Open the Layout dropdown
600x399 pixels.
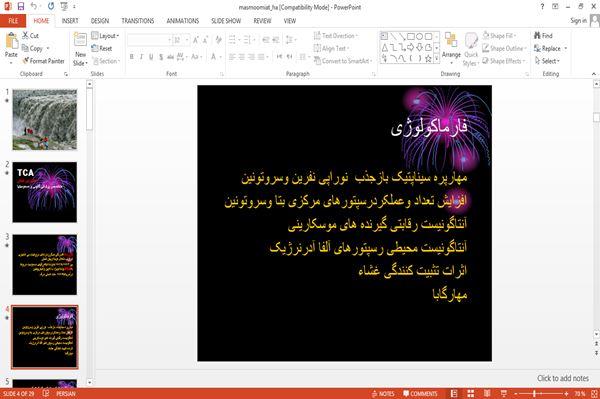(x=105, y=36)
